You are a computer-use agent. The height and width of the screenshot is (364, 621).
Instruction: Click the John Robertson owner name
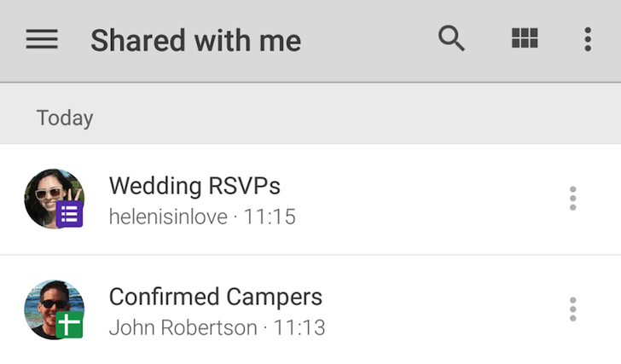183,327
